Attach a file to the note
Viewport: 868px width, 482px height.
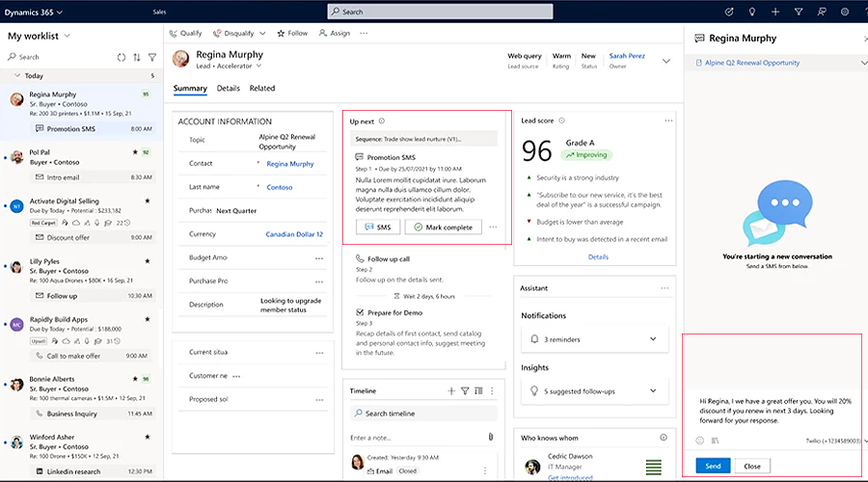[x=491, y=438]
